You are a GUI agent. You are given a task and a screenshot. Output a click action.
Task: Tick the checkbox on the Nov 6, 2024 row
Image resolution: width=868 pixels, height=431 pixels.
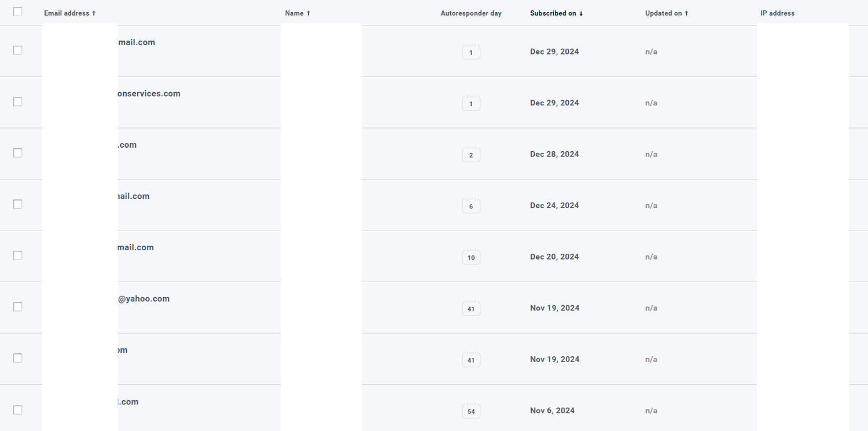click(17, 410)
